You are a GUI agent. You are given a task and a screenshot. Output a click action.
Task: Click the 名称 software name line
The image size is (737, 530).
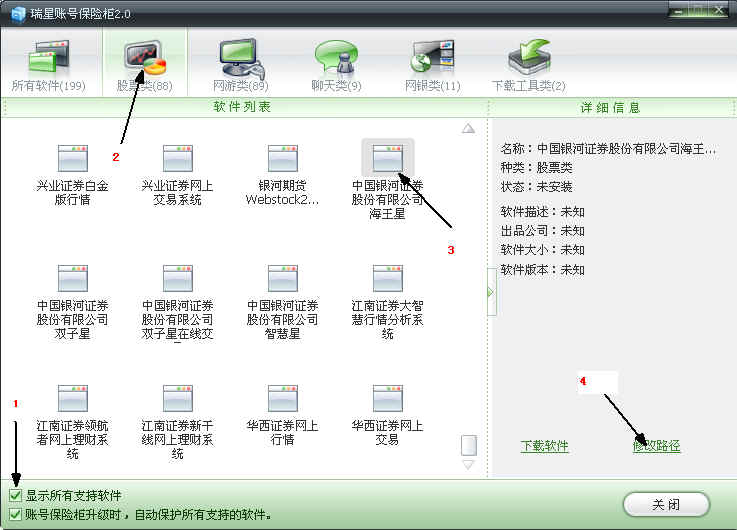pyautogui.click(x=608, y=148)
